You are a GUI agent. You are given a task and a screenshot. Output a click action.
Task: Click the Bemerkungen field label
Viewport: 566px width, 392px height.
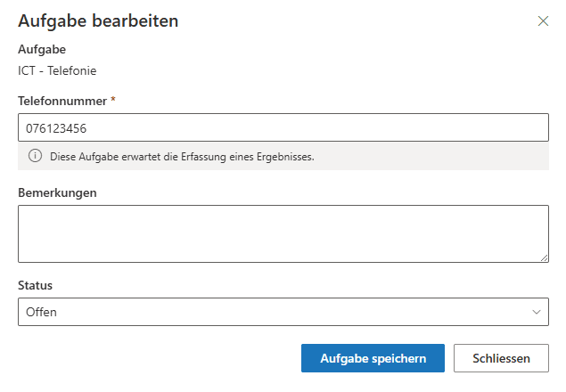click(57, 192)
